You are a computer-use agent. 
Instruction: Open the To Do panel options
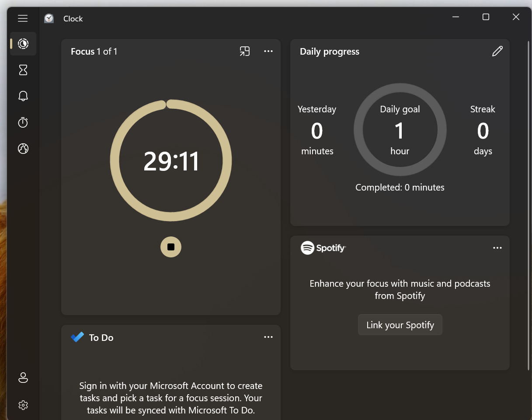268,337
